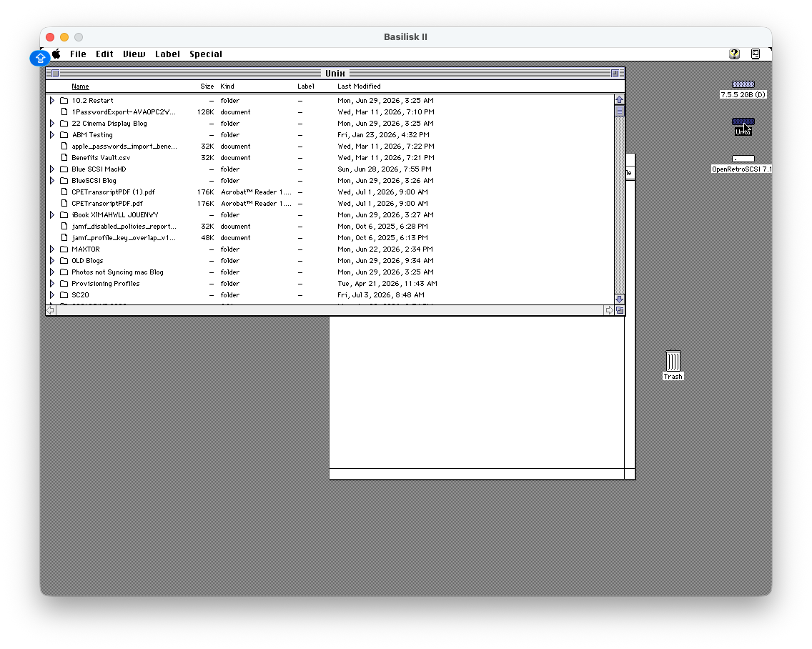Select the 7.5.5 2GB (D) disk icon

(x=743, y=84)
